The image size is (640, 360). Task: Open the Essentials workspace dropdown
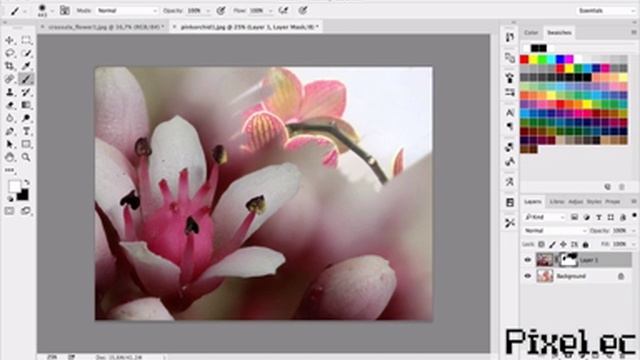click(607, 11)
